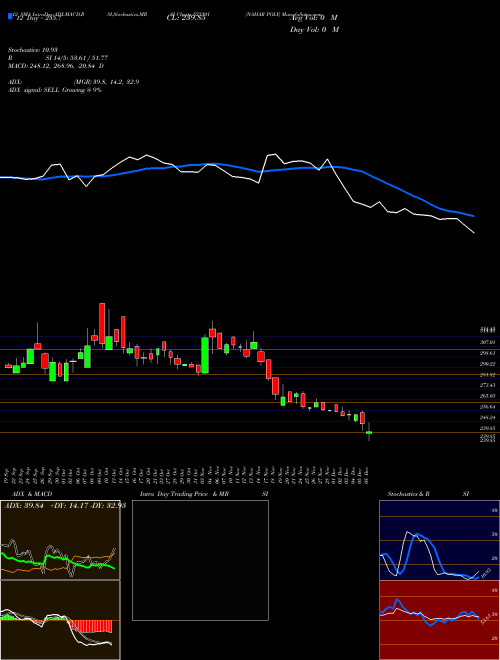Click the Avg Vol: 0 M label
The width and height of the screenshot is (500, 660).
(x=314, y=18)
